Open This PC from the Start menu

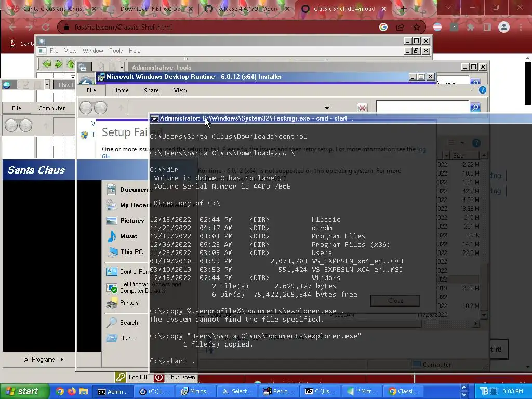point(125,252)
